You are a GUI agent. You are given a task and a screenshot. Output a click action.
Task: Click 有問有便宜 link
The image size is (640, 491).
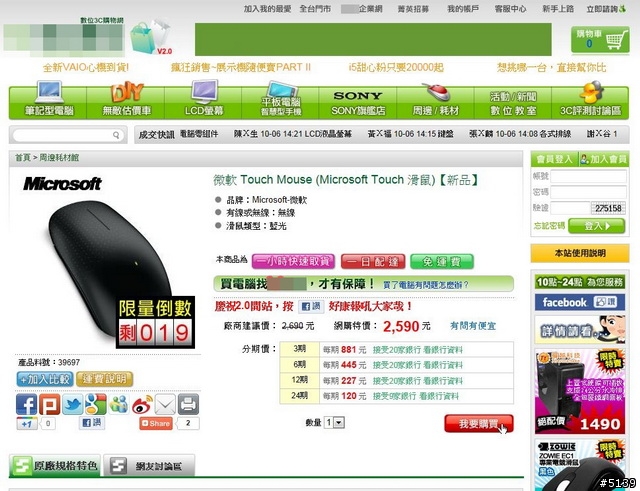pos(473,326)
